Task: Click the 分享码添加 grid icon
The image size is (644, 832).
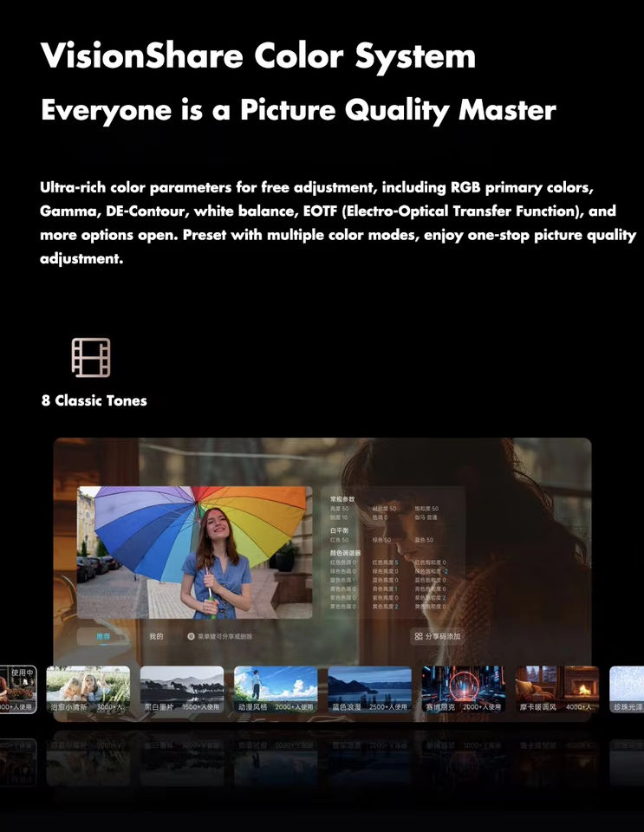Action: point(419,636)
